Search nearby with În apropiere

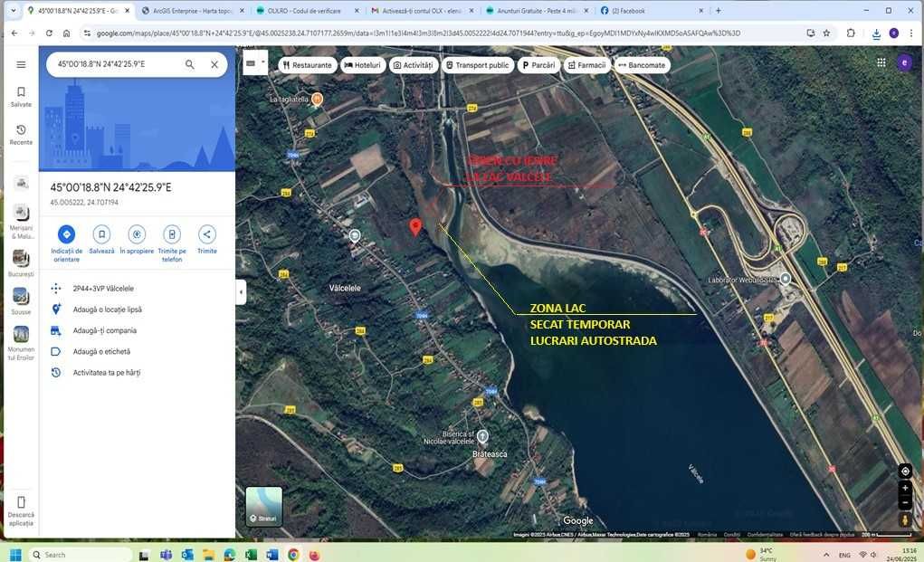(137, 240)
